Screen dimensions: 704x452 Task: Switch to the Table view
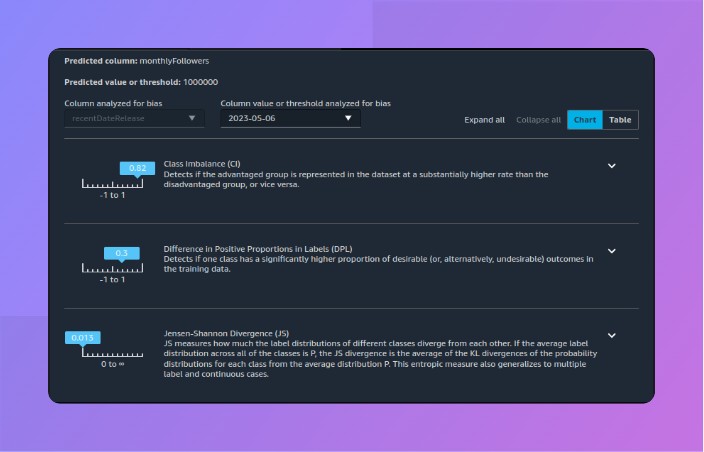click(x=620, y=120)
